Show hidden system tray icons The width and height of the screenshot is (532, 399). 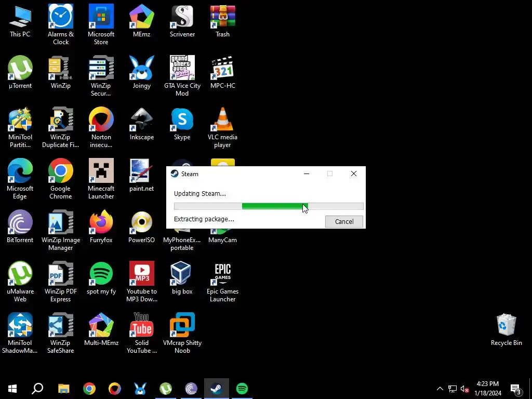pyautogui.click(x=440, y=389)
